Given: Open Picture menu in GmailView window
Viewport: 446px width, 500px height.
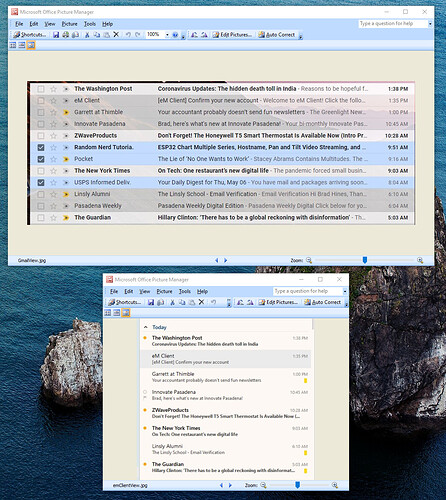Looking at the screenshot, I should [x=69, y=24].
